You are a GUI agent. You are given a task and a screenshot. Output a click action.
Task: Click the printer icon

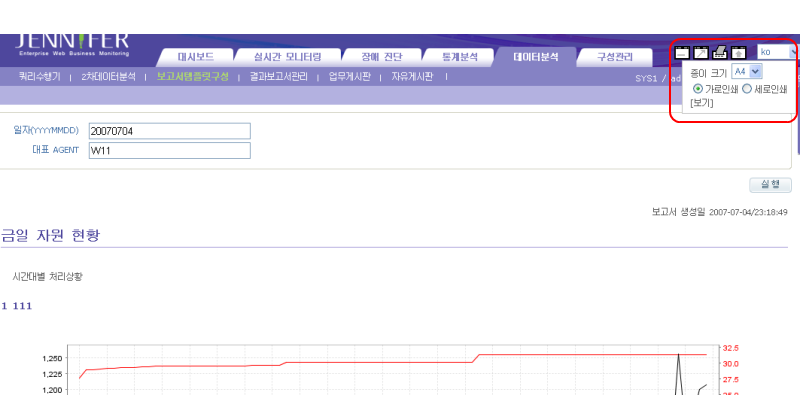(x=719, y=52)
